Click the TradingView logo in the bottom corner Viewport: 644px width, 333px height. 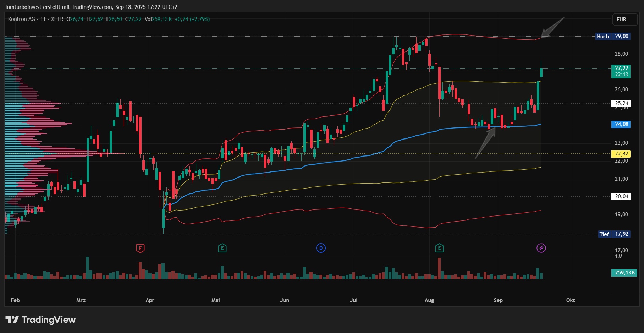point(40,320)
